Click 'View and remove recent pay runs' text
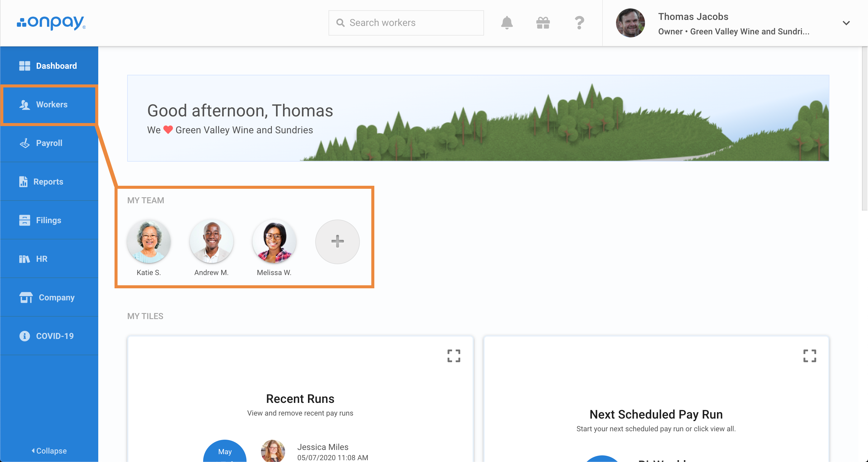This screenshot has height=462, width=868. [300, 413]
